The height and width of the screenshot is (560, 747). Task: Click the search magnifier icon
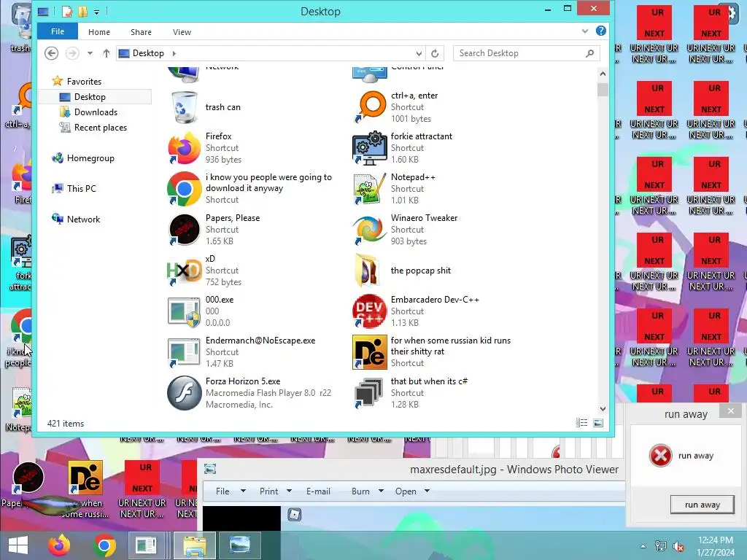(x=589, y=53)
